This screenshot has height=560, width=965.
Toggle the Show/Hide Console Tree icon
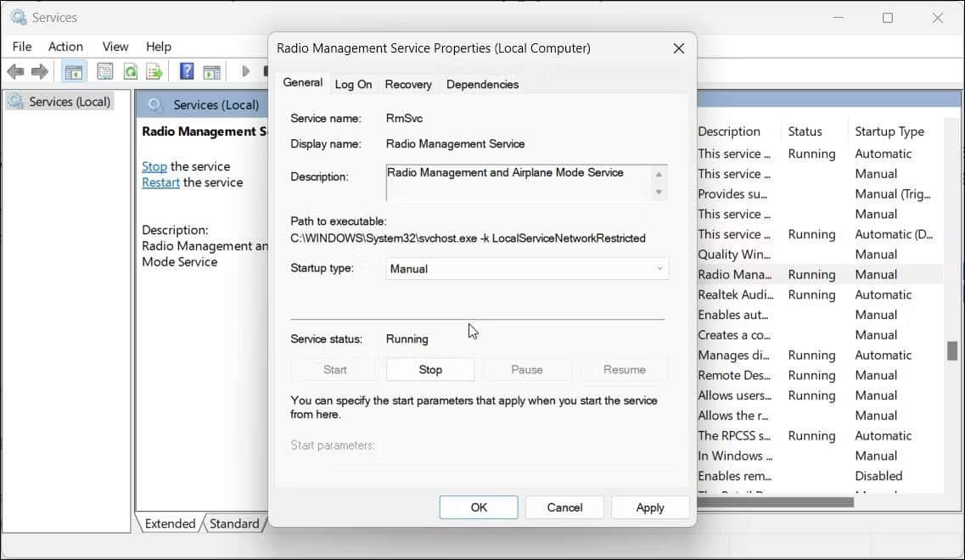pos(74,71)
